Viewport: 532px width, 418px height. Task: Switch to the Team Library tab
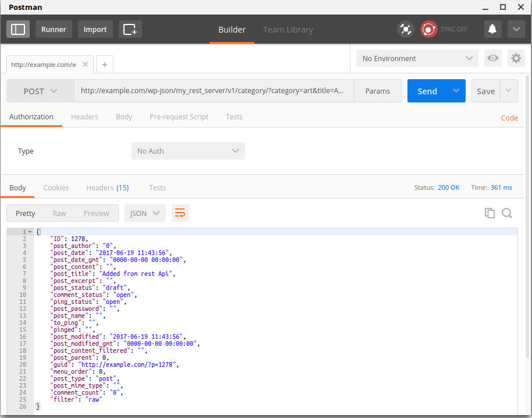(x=288, y=29)
